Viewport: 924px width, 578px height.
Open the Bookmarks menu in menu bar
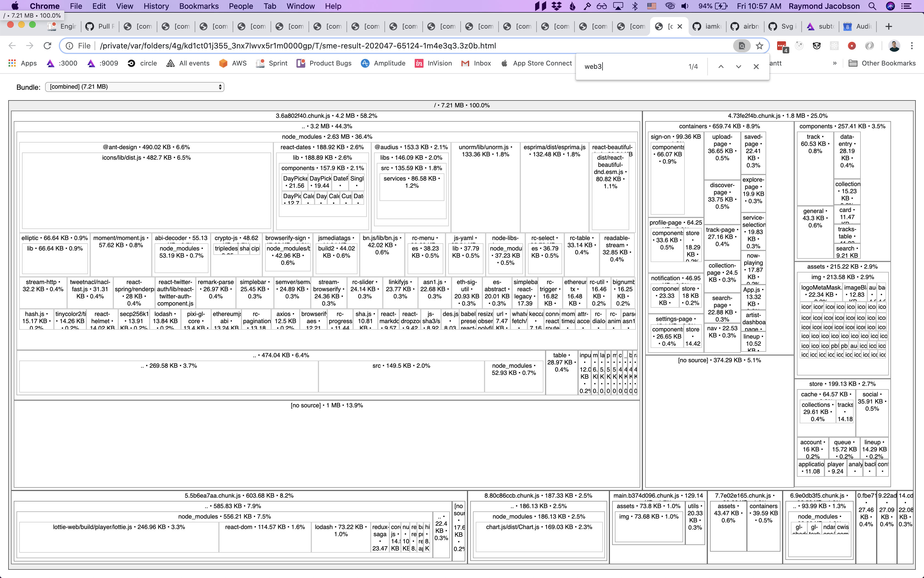pos(199,6)
